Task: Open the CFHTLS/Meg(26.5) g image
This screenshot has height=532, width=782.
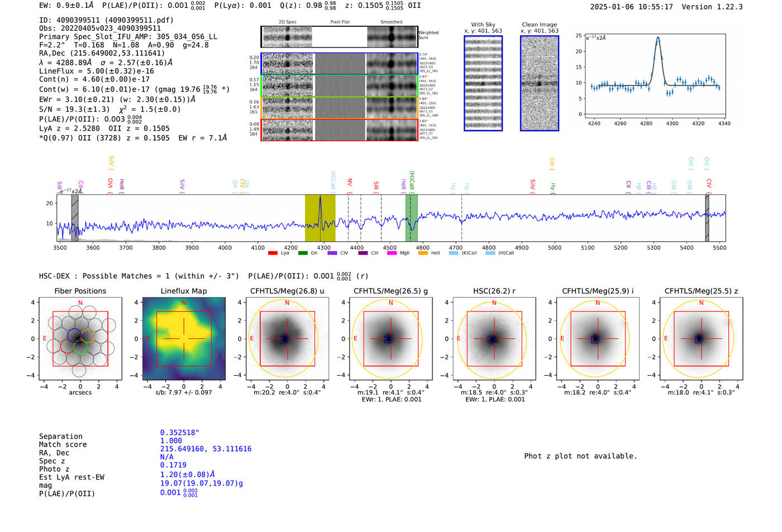Action: tap(390, 338)
